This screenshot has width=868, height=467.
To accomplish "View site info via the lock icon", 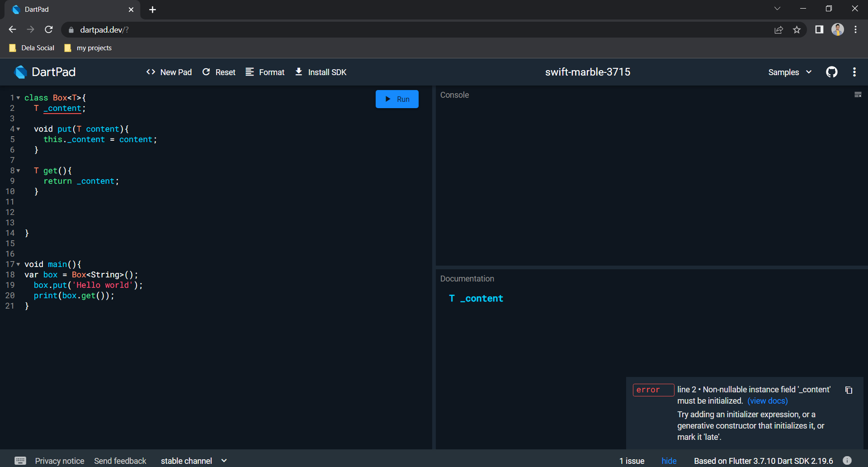I will (71, 30).
